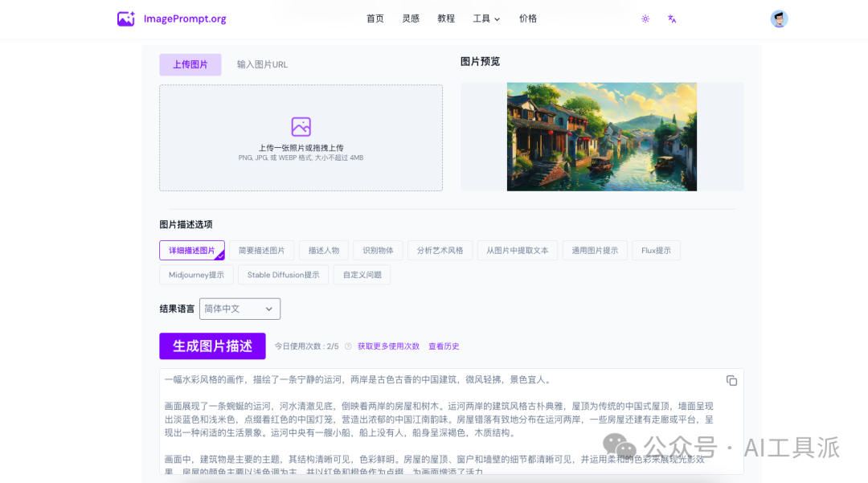Click the image upload icon in dropzone
Screen dimensions: 868x483
tap(301, 127)
